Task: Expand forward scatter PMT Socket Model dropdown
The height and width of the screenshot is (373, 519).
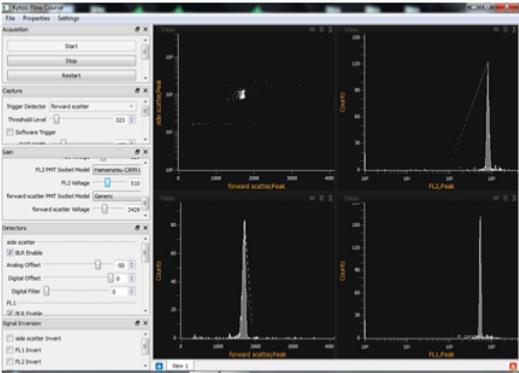Action: pyautogui.click(x=117, y=196)
